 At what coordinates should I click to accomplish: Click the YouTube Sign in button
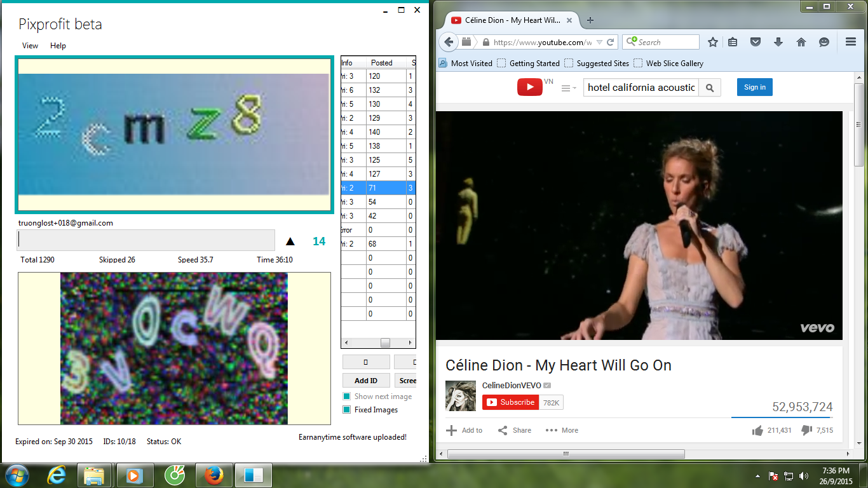point(755,87)
